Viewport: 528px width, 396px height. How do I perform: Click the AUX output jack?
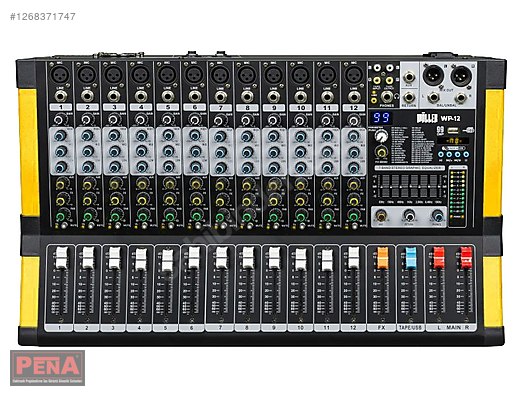coord(409,77)
